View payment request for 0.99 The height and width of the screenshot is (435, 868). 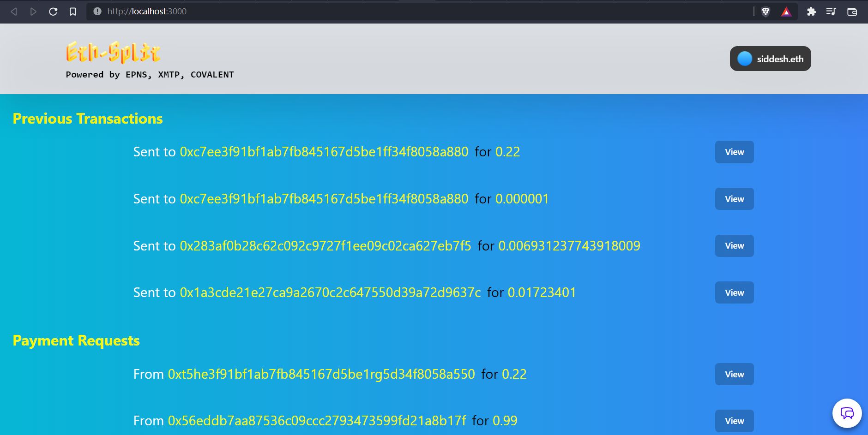[x=735, y=421]
